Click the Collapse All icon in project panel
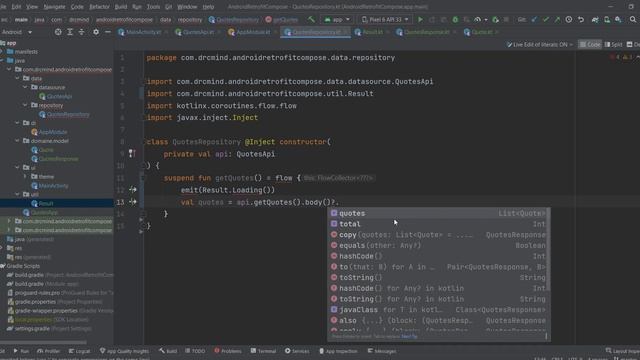 pyautogui.click(x=81, y=32)
